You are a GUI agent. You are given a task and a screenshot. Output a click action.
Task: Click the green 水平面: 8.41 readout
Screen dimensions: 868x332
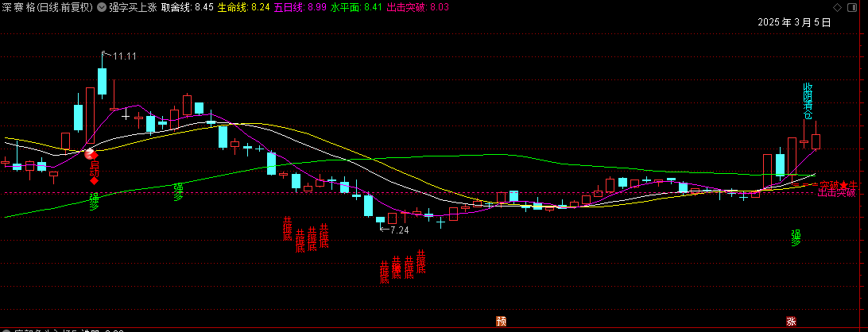click(x=357, y=7)
